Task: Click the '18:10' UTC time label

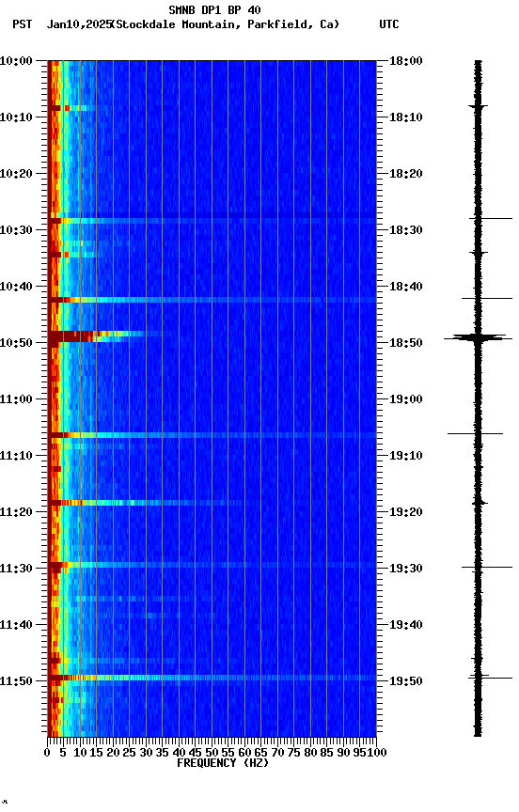Action: 406,117
